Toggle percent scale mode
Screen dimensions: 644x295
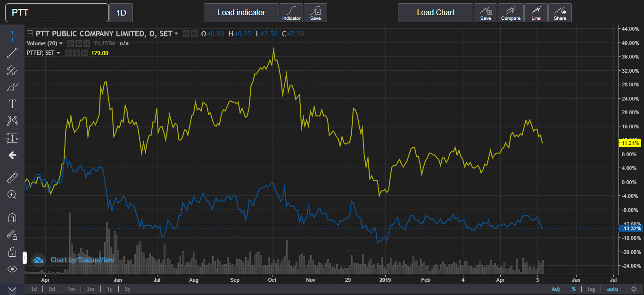(574, 289)
